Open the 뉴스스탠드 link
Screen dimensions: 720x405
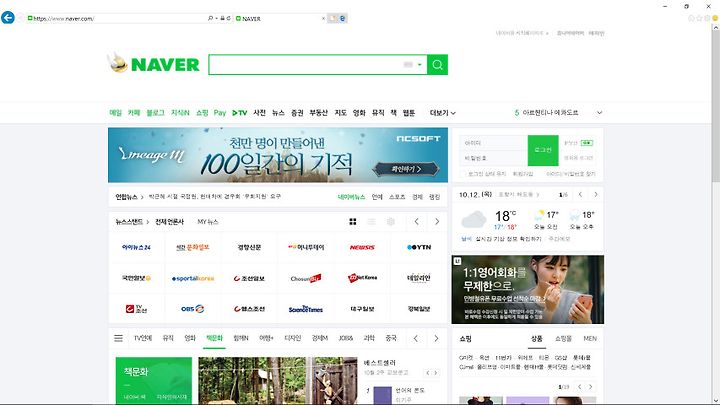tap(129, 222)
